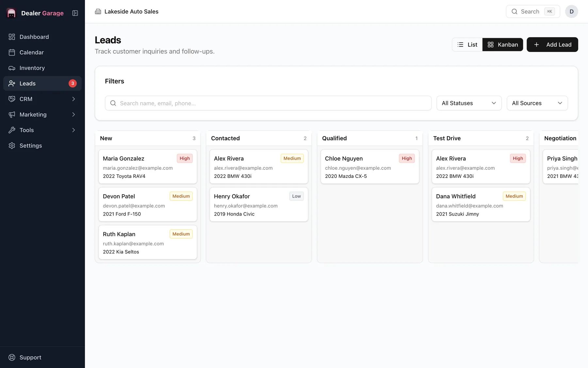
Task: Click the ⌘K shortcut badge in Search
Action: click(549, 11)
